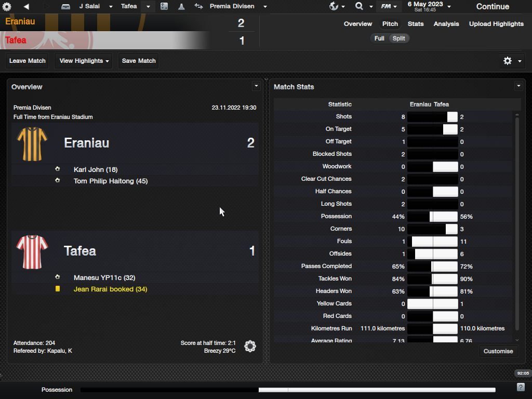The width and height of the screenshot is (532, 399).
Task: Click the search magnifier icon
Action: tap(359, 6)
